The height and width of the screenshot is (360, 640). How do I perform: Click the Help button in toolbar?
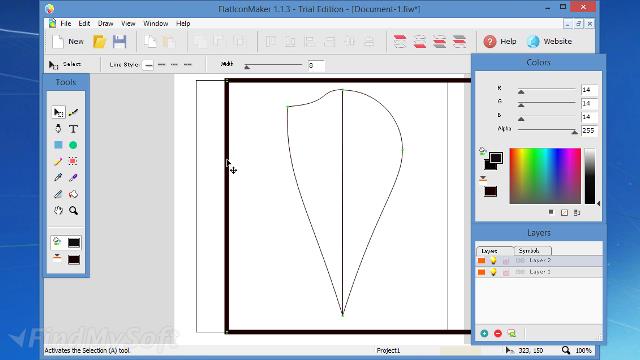(500, 41)
